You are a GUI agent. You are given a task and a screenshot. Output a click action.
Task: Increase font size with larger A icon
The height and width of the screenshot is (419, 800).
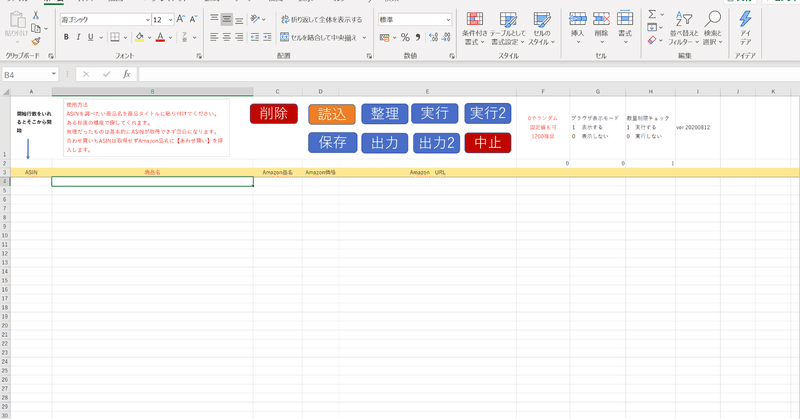[181, 19]
